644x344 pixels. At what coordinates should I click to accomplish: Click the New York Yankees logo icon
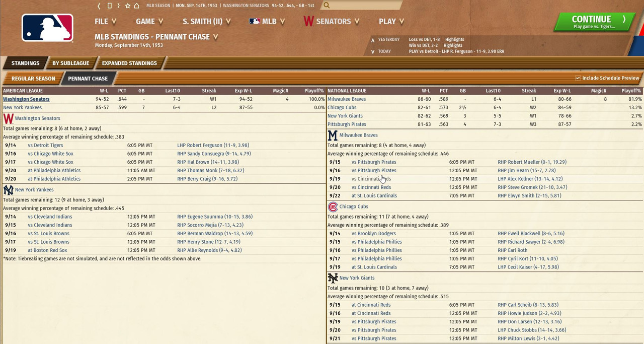click(x=8, y=190)
